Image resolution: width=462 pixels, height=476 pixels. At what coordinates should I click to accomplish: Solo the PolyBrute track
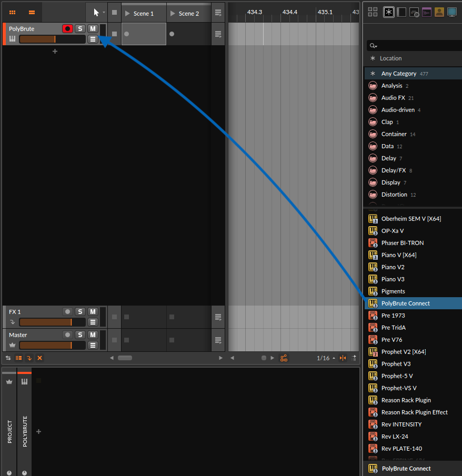coord(80,29)
